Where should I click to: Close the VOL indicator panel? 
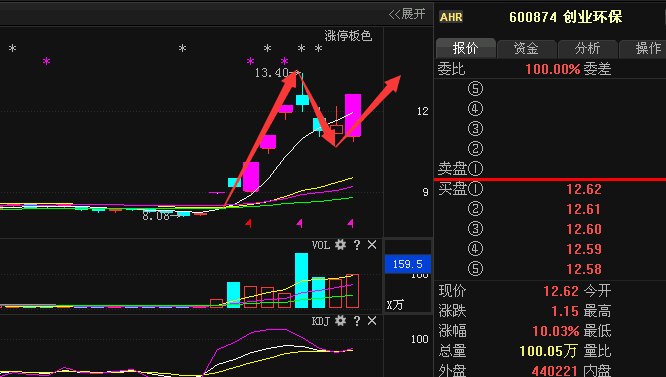tap(372, 245)
